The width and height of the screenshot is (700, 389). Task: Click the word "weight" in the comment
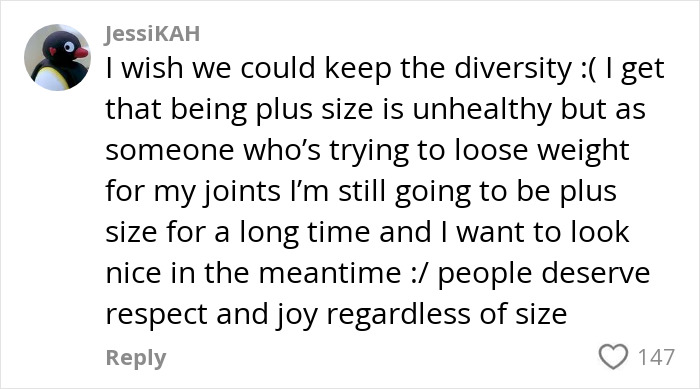click(x=583, y=151)
